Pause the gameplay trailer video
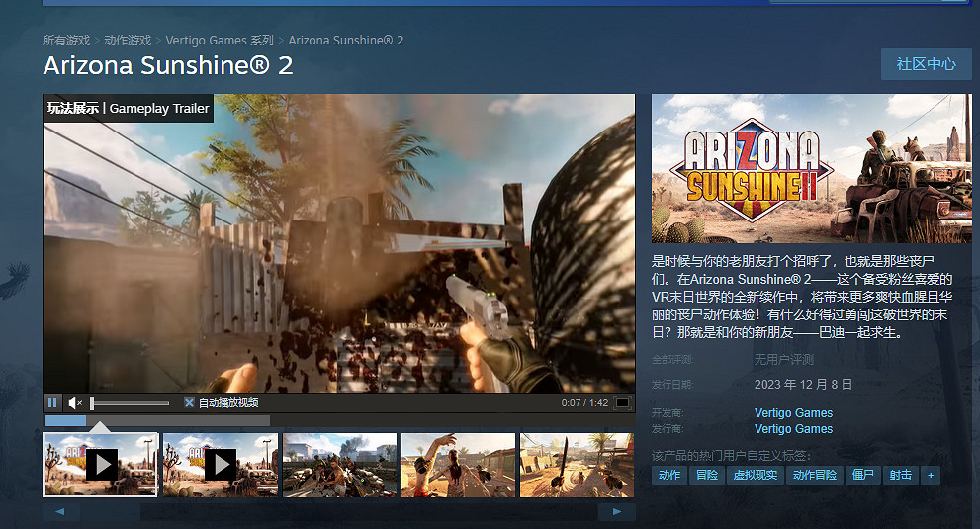 point(52,402)
